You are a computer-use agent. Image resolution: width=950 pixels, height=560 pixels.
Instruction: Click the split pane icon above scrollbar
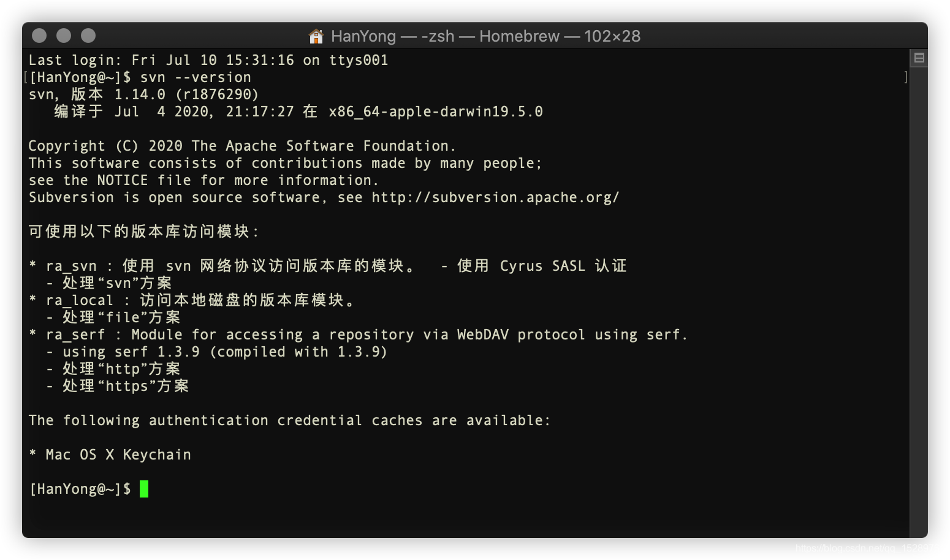919,58
